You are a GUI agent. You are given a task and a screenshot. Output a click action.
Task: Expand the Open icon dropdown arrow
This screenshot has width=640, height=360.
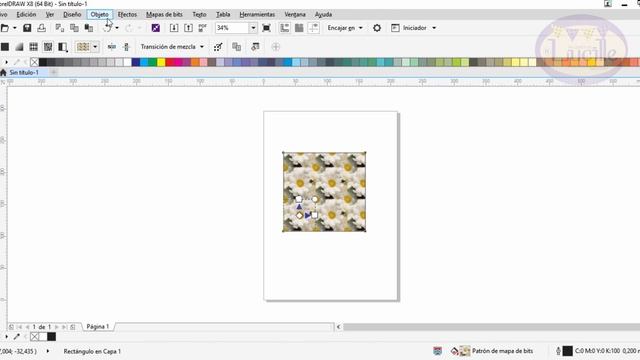pyautogui.click(x=15, y=28)
